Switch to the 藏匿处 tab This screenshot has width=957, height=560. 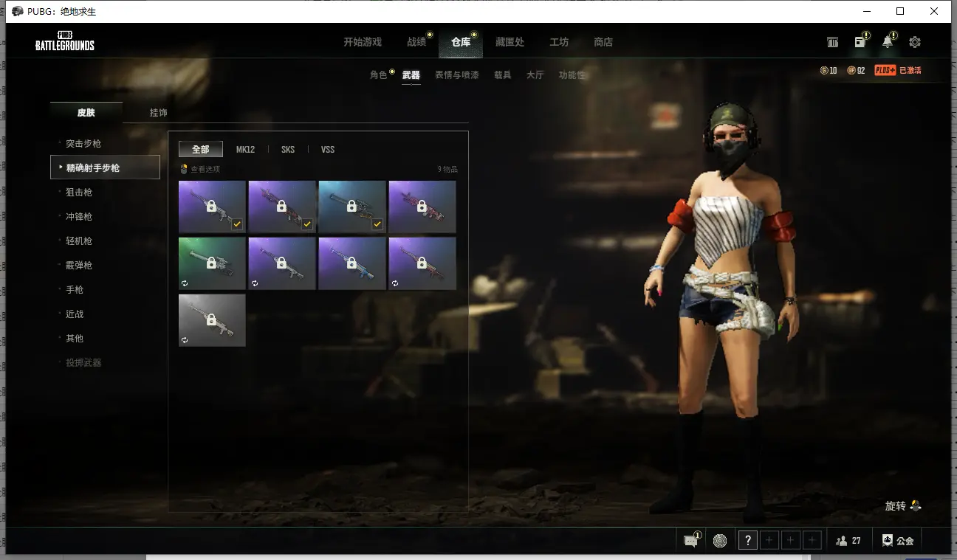(510, 42)
